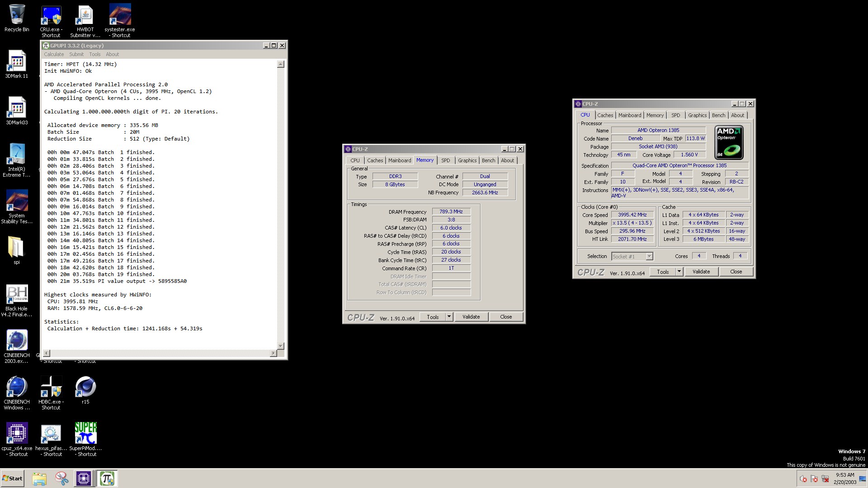The image size is (868, 488).
Task: Click the CPU-Z taskbar icon
Action: click(84, 479)
